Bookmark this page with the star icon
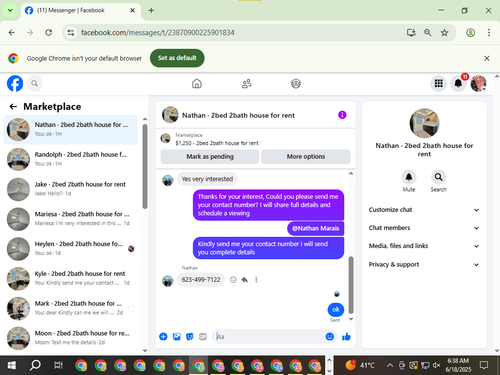The width and height of the screenshot is (500, 375). click(444, 33)
